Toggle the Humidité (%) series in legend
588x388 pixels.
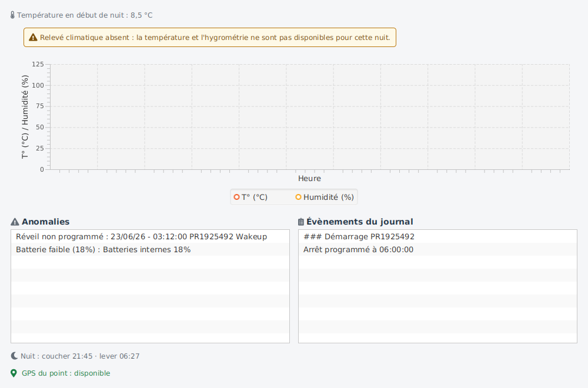(325, 197)
